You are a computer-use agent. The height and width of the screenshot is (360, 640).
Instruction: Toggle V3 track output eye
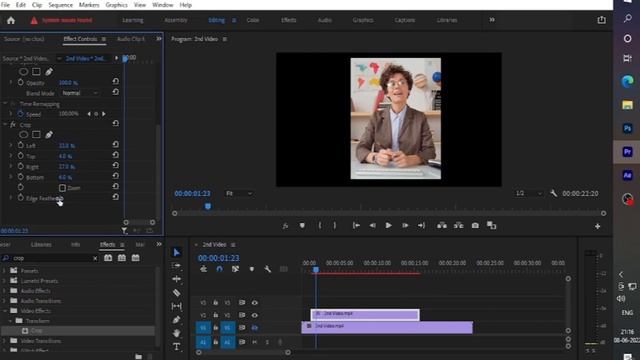pyautogui.click(x=255, y=303)
